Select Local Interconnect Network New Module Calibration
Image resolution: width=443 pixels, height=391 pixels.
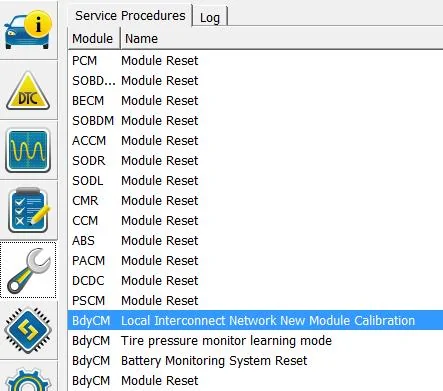[x=255, y=321]
